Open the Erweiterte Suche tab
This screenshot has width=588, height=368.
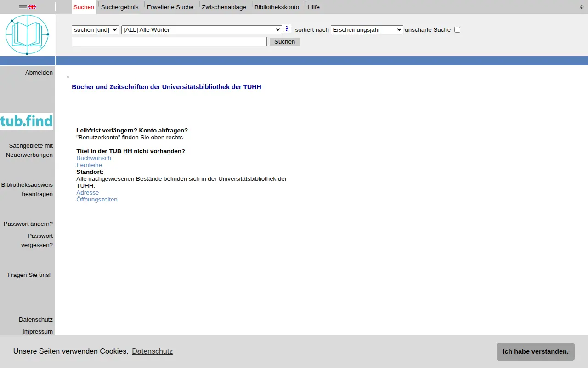coord(170,7)
